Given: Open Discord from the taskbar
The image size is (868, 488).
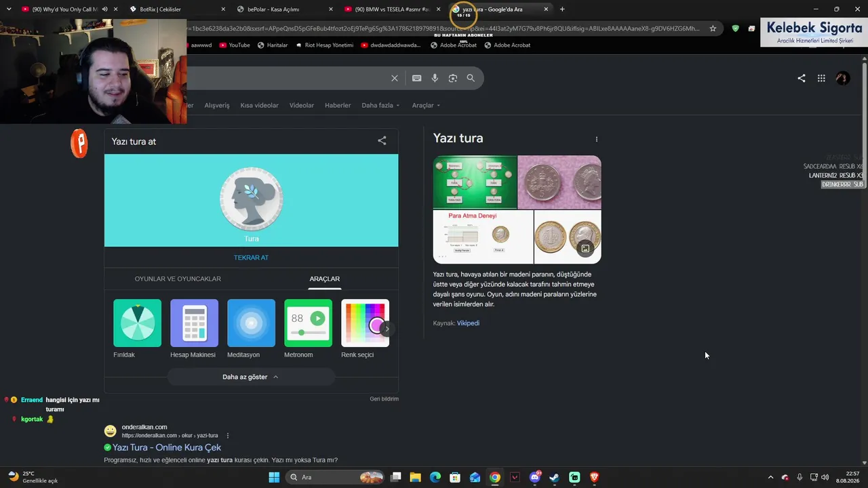Looking at the screenshot, I should [534, 477].
